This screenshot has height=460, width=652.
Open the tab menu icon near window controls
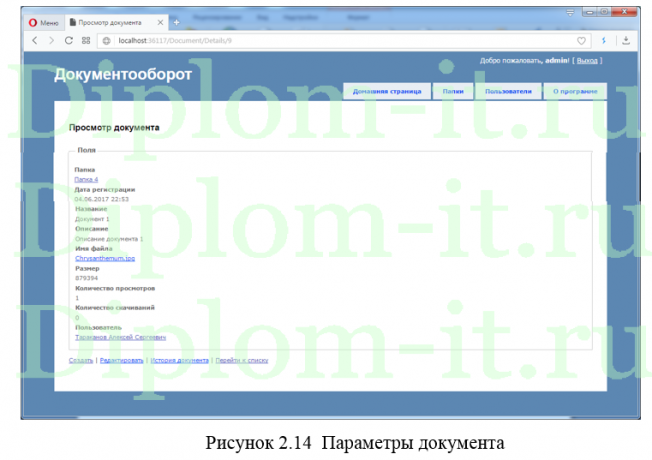pos(570,13)
